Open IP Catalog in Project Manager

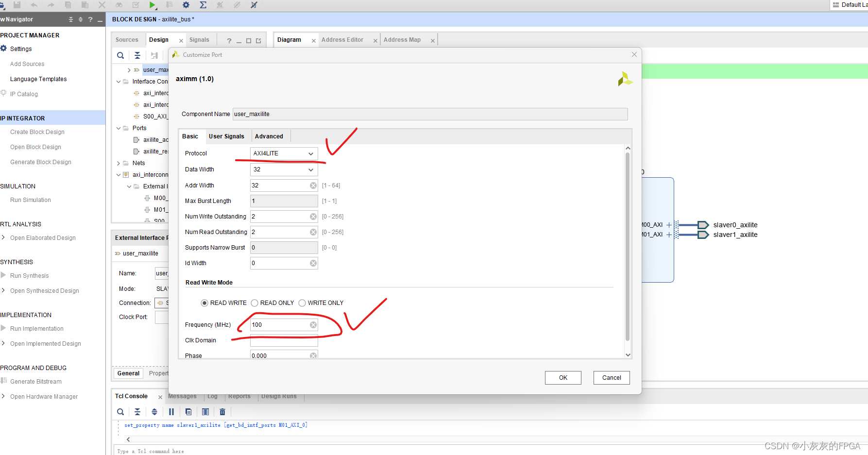click(24, 94)
